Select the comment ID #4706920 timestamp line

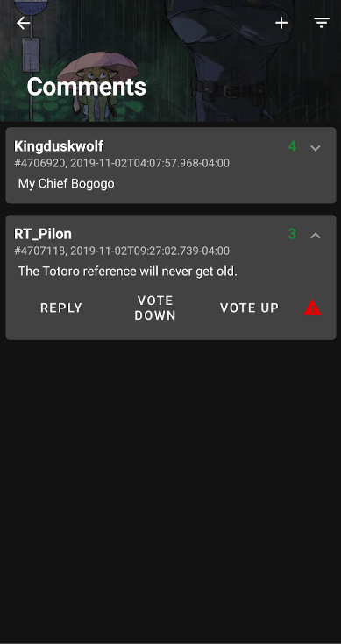click(122, 164)
